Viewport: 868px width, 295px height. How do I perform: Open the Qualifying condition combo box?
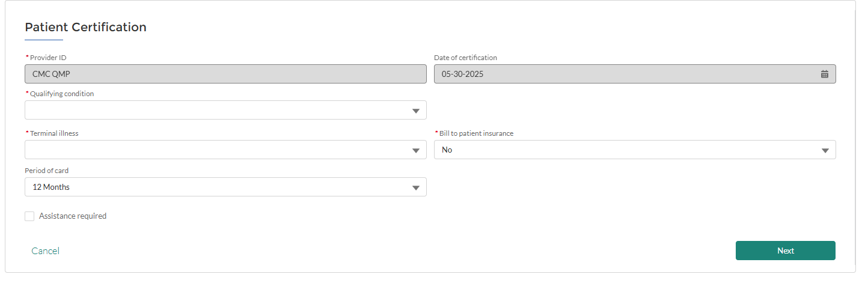225,110
